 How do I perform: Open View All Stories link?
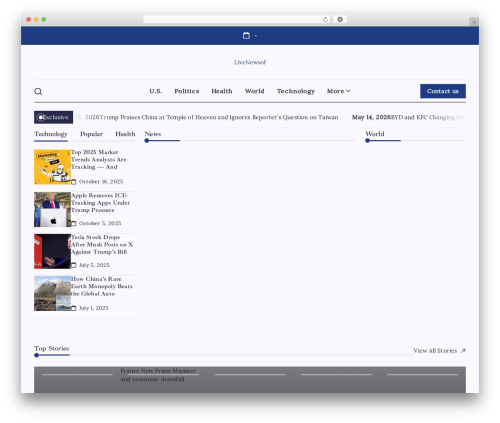pos(435,351)
